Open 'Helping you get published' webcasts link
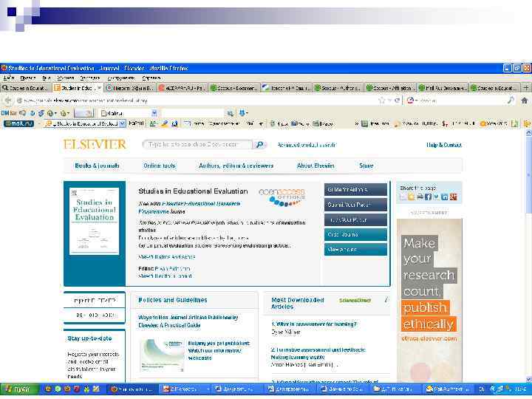This screenshot has height=399, width=532. tap(219, 350)
